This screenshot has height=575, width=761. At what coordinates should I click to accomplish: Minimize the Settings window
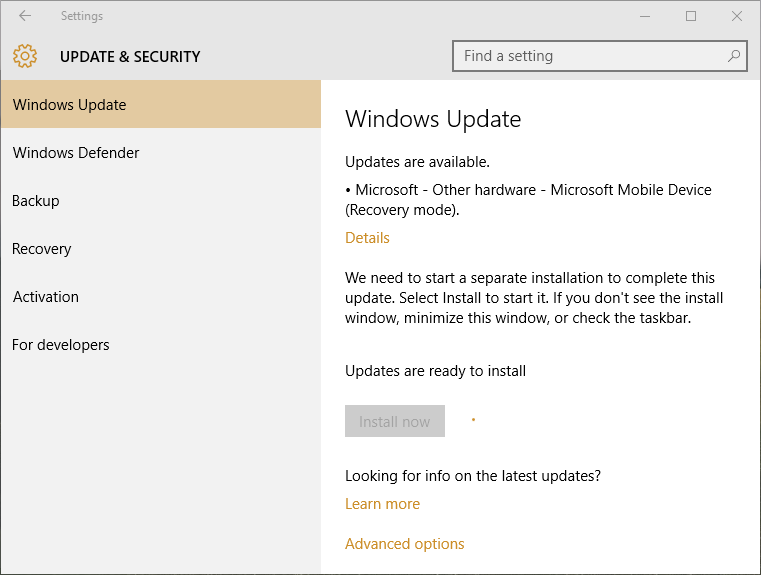[x=645, y=16]
